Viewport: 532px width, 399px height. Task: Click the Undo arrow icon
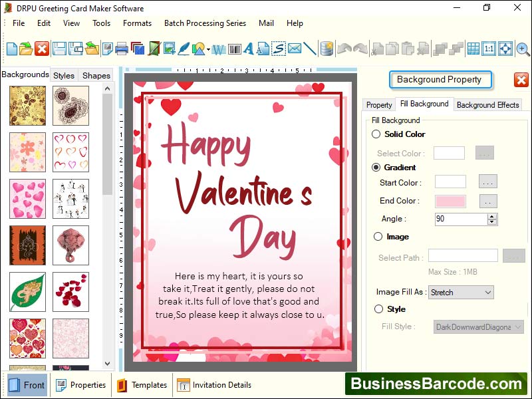pos(342,49)
